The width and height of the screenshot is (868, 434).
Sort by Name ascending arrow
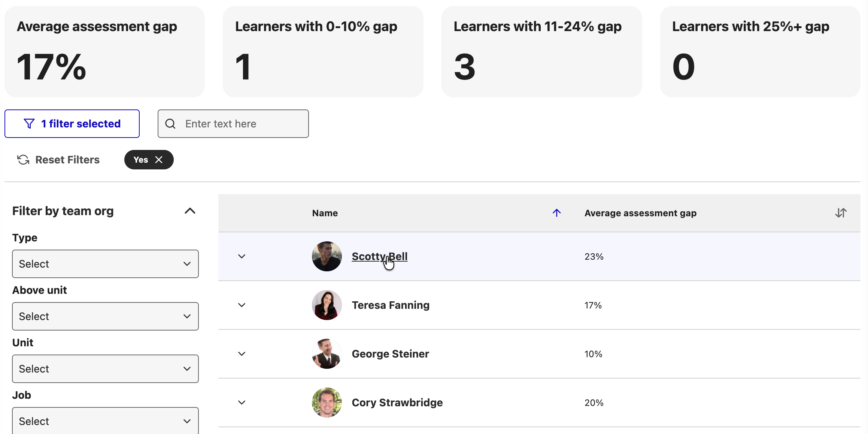tap(557, 213)
